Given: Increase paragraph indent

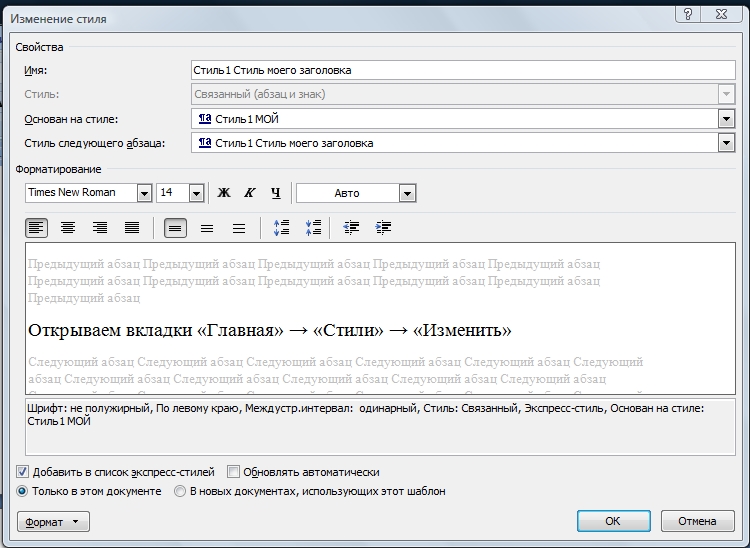Looking at the screenshot, I should click(x=383, y=228).
